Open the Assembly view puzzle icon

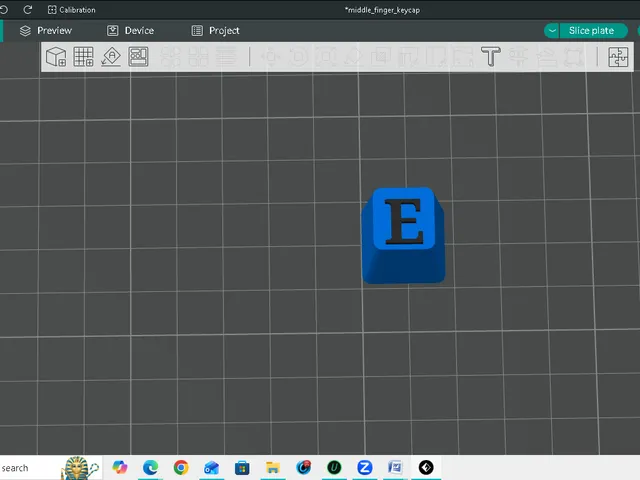(x=618, y=57)
